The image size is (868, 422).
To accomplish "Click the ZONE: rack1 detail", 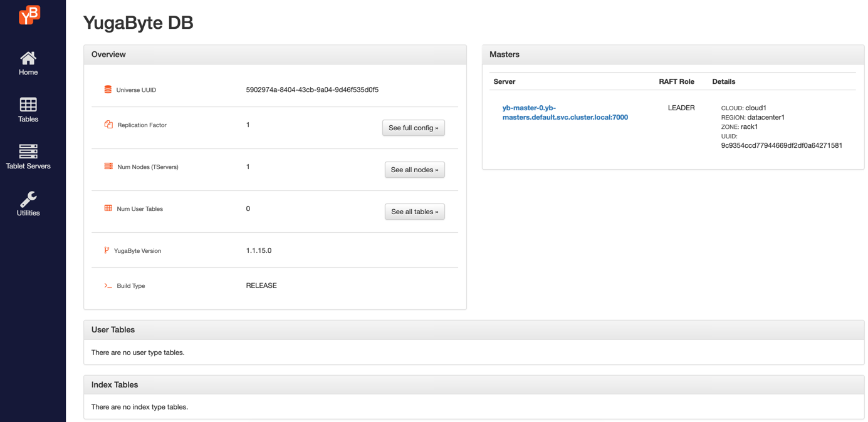I will pyautogui.click(x=740, y=126).
